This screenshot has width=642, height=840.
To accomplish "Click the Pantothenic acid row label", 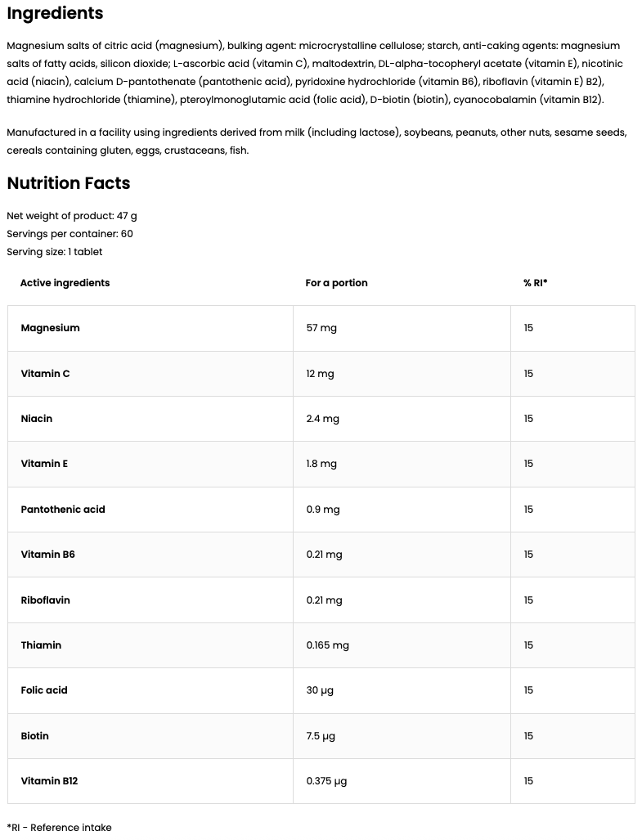I will click(63, 510).
